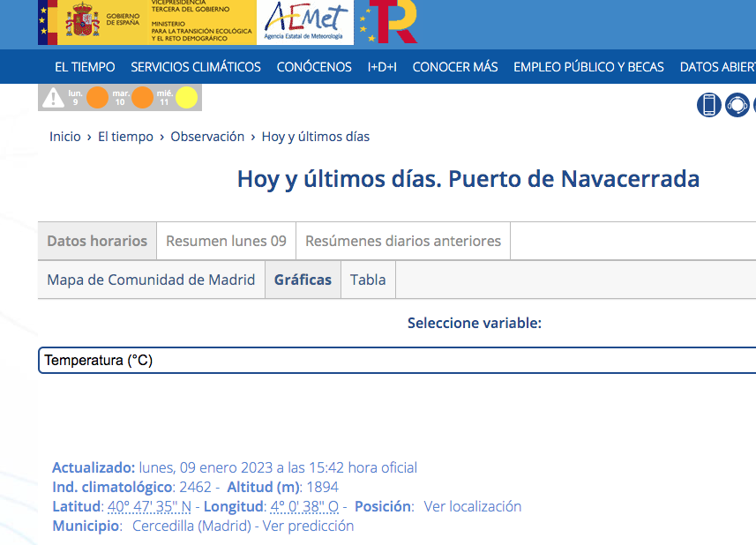The height and width of the screenshot is (545, 756).
Task: Open the EL TIEMPO menu
Action: click(85, 67)
